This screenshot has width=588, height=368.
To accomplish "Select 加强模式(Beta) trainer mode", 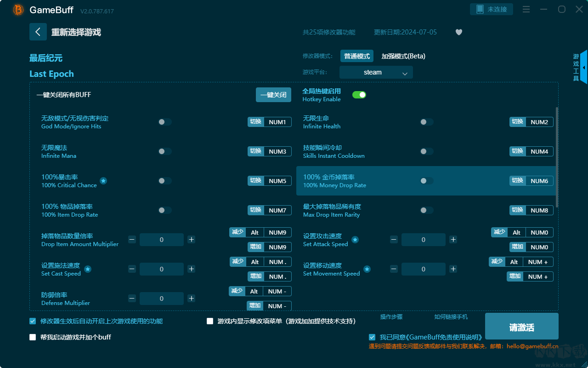I will pos(403,56).
